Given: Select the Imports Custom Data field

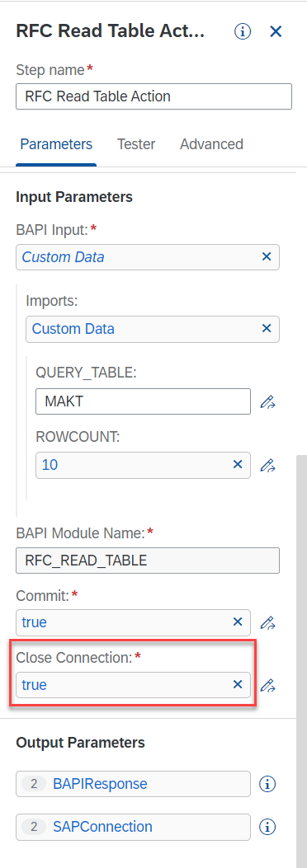Looking at the screenshot, I should coord(153,329).
